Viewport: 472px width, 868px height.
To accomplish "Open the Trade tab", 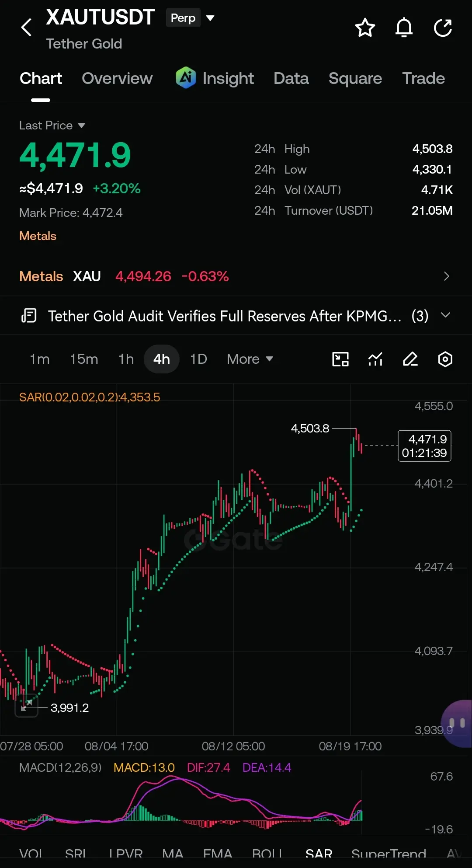I will tap(423, 78).
